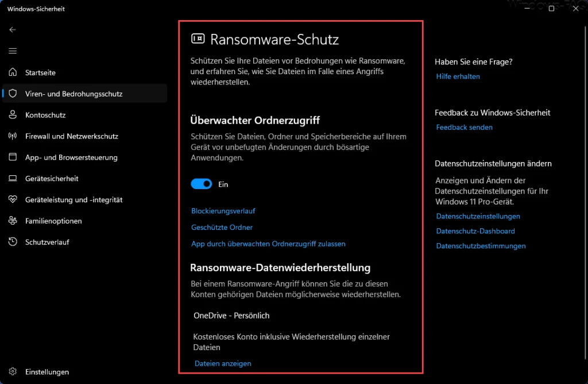Open Einstellungen at bottom of sidebar
Image resolution: width=588 pixels, height=384 pixels.
pyautogui.click(x=47, y=372)
